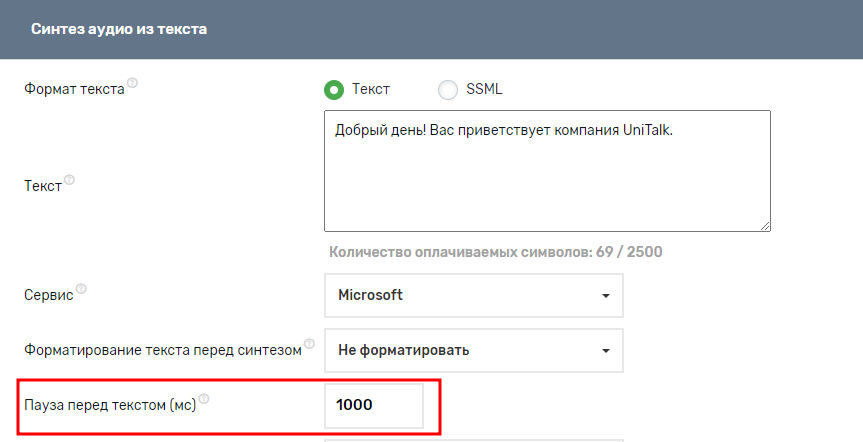Click the help icon next to Текст label
The image size is (863, 442).
tap(69, 182)
